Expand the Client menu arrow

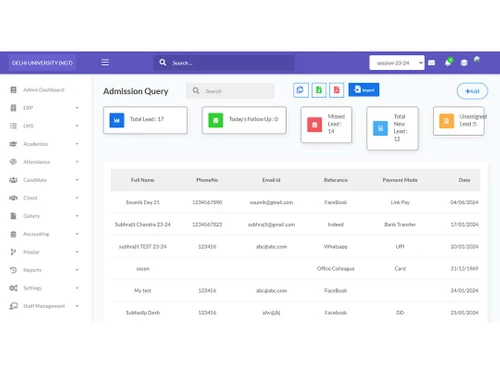tap(77, 198)
